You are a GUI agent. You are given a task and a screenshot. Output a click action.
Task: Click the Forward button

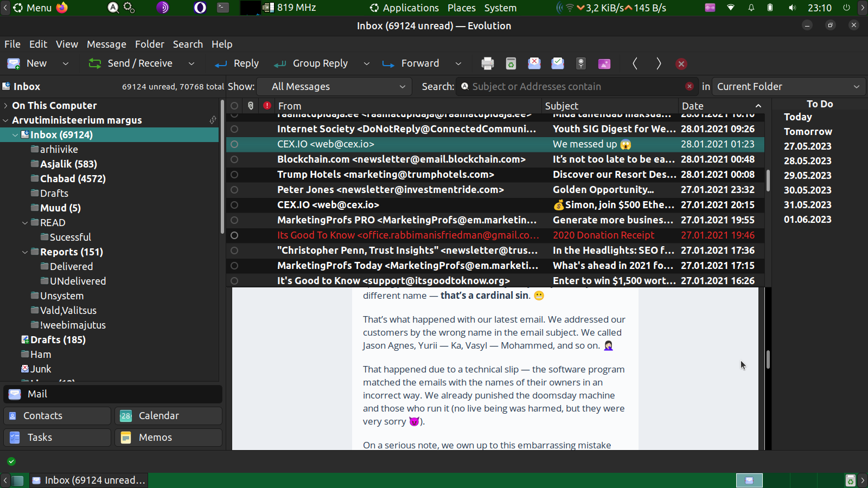(411, 63)
